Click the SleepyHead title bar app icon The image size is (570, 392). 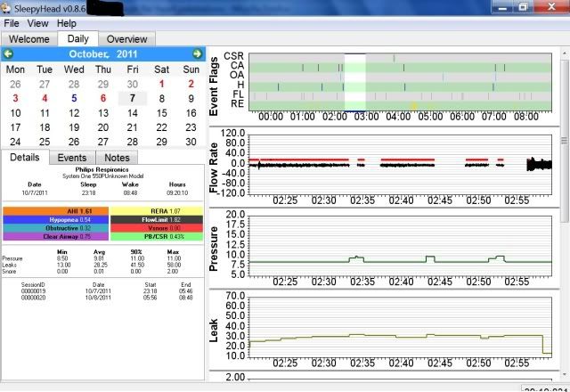(x=9, y=6)
